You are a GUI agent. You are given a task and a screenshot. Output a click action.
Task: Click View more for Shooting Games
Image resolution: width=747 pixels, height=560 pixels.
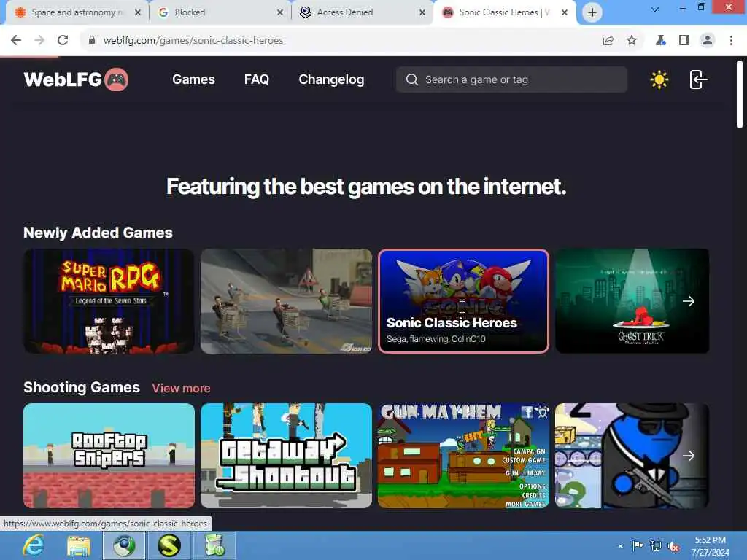[x=181, y=388]
